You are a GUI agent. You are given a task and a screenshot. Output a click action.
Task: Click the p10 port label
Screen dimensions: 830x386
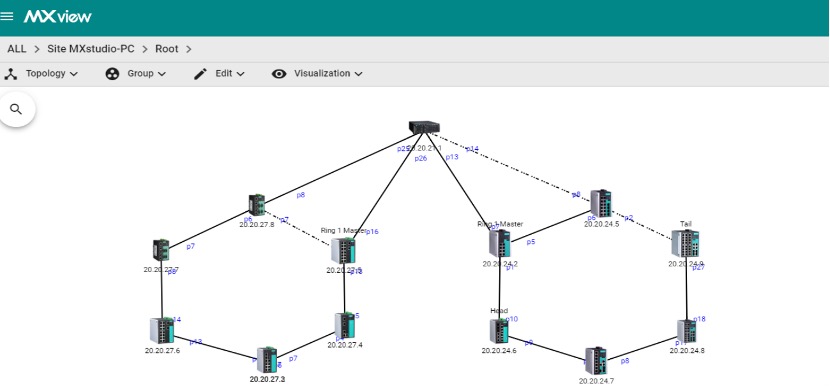[512, 319]
